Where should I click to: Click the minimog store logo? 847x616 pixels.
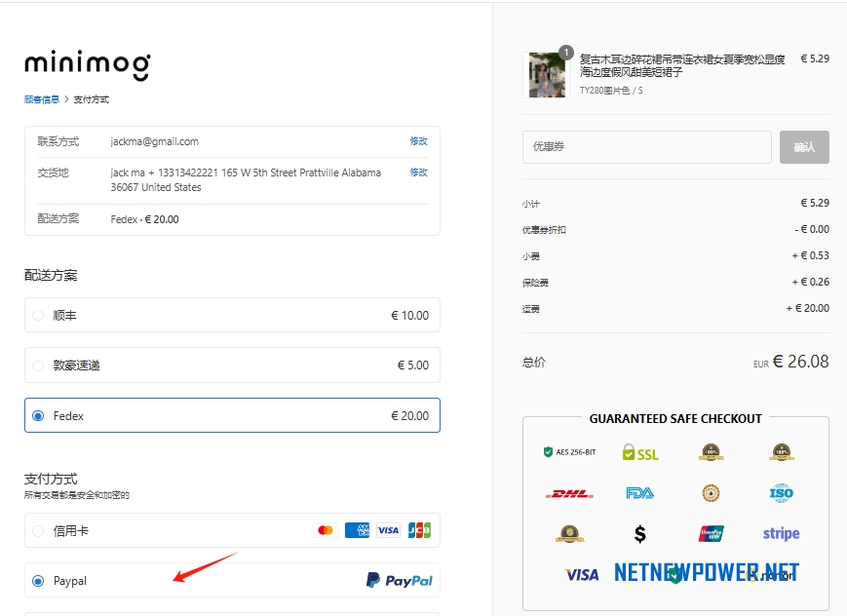point(88,64)
